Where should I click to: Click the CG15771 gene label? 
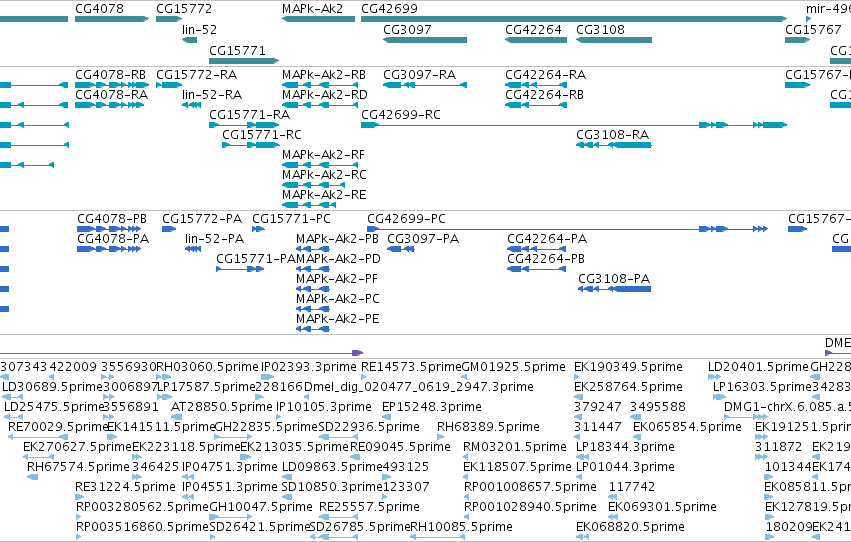[237, 50]
